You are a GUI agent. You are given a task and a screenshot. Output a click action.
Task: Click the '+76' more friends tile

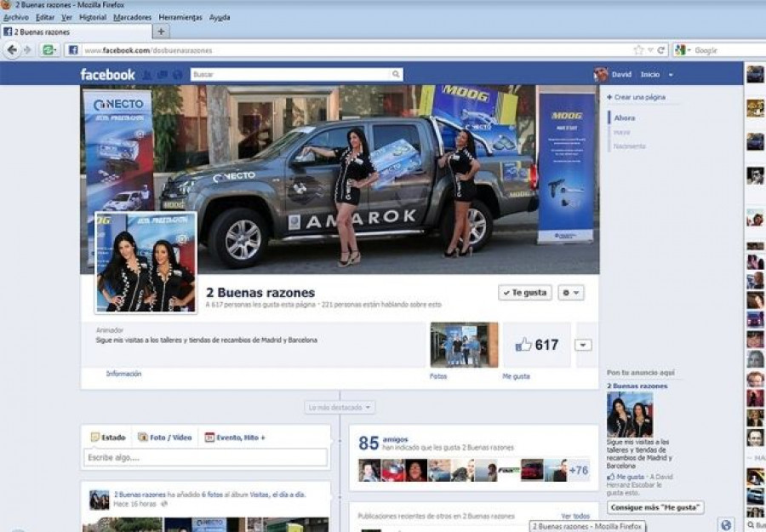pyautogui.click(x=579, y=470)
